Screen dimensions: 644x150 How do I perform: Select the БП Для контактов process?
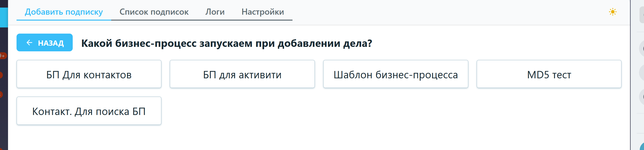point(89,74)
